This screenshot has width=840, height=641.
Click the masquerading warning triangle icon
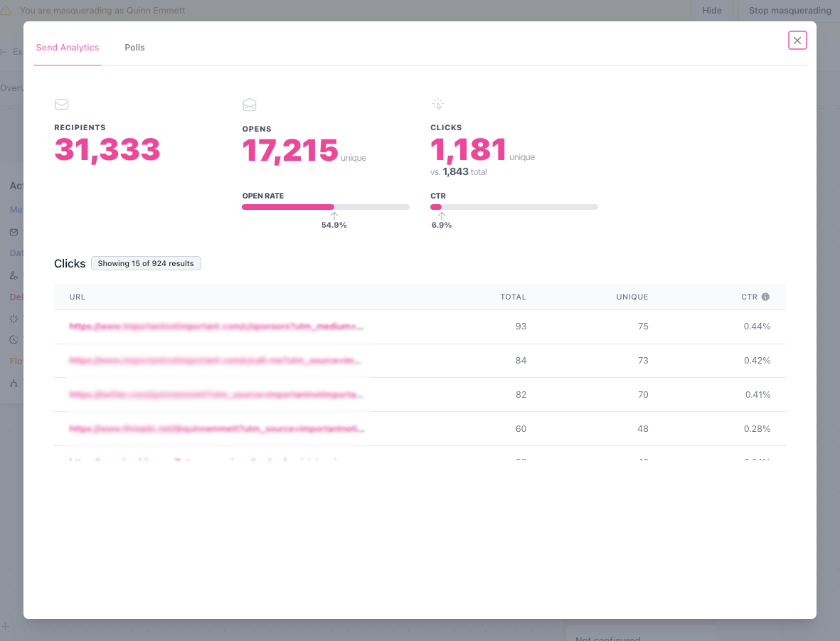[6, 10]
